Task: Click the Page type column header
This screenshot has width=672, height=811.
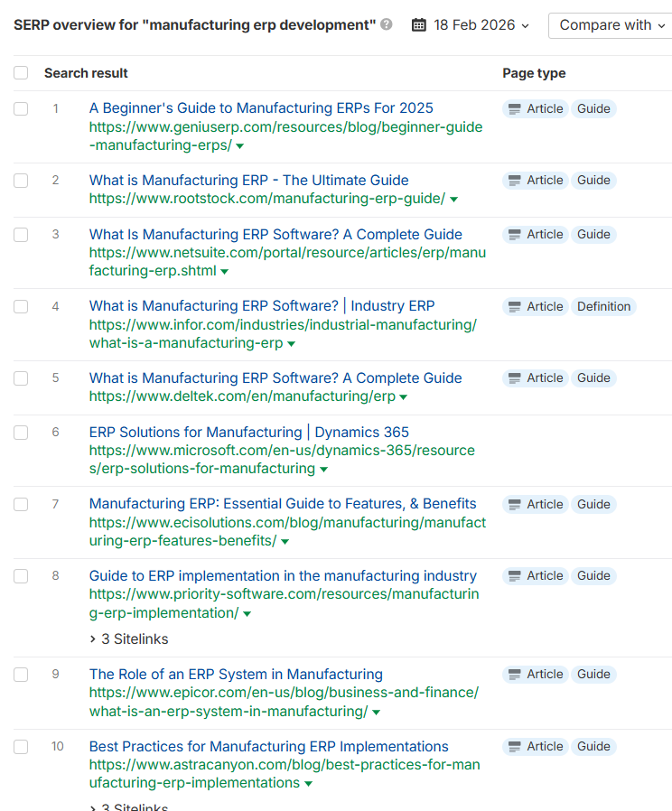Action: pos(534,73)
